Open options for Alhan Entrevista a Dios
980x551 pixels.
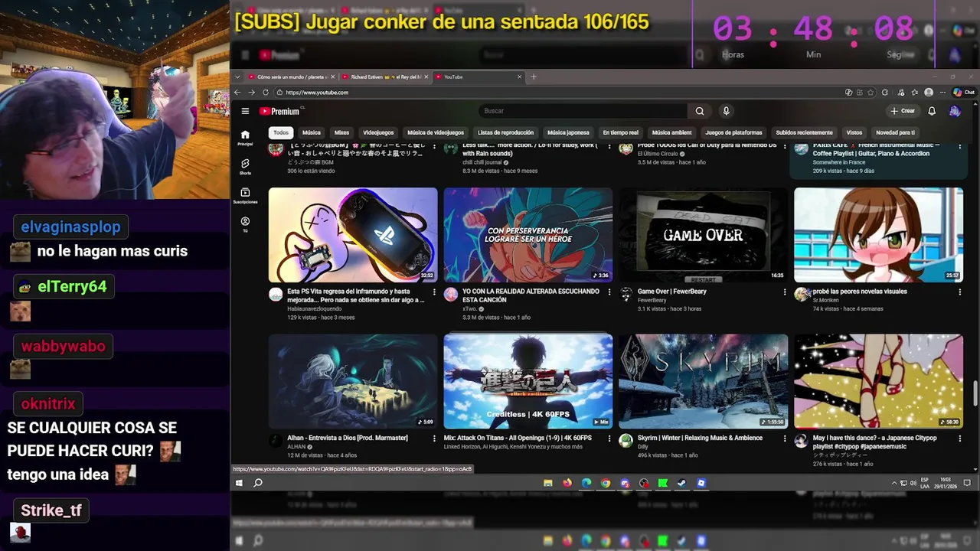(x=434, y=439)
